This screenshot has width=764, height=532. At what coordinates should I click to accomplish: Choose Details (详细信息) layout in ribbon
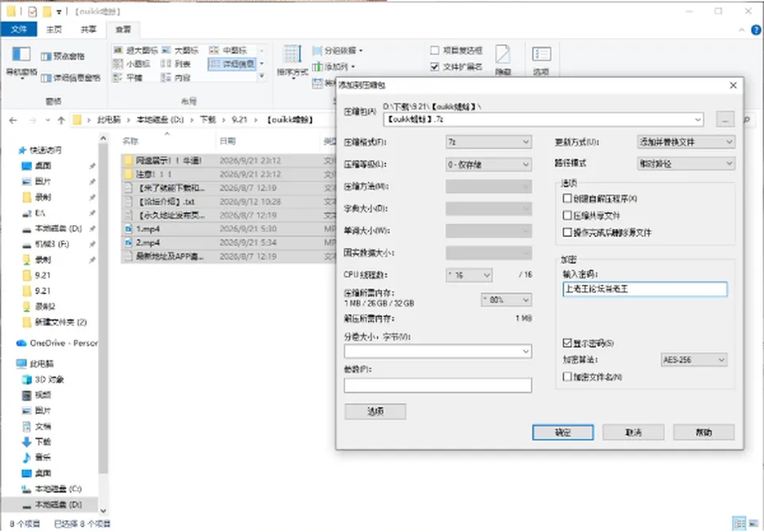point(232,64)
